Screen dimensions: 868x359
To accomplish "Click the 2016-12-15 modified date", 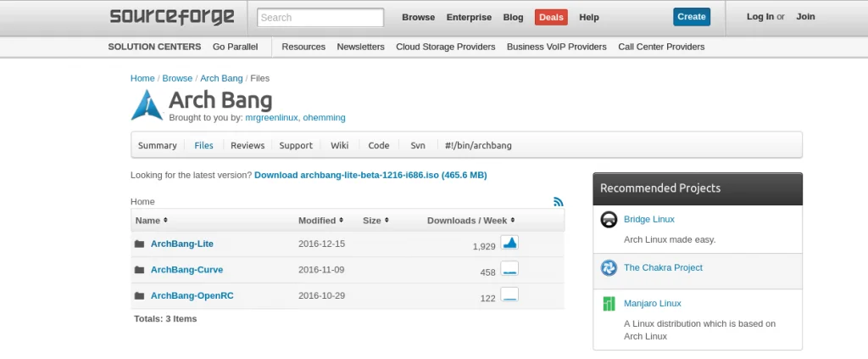I will pyautogui.click(x=321, y=244).
